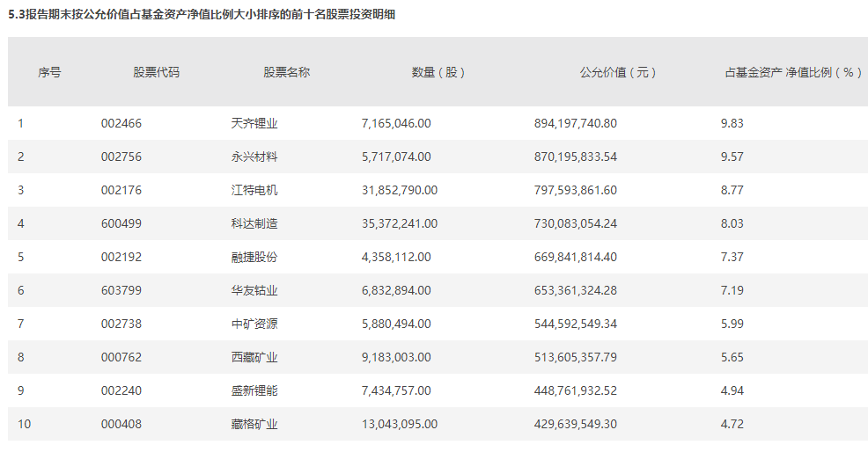Select stock name 科达制造
The width and height of the screenshot is (868, 452).
tap(254, 224)
